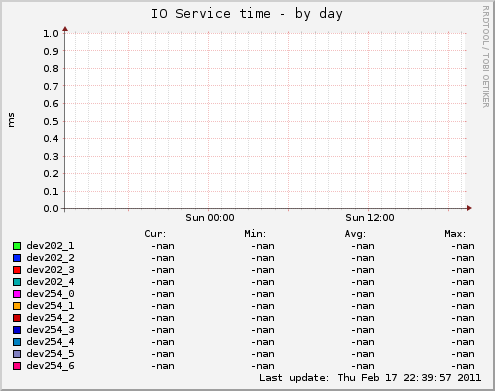Screen dimensions: 495x391
Task: Click the Max: column header
Action: pos(455,234)
